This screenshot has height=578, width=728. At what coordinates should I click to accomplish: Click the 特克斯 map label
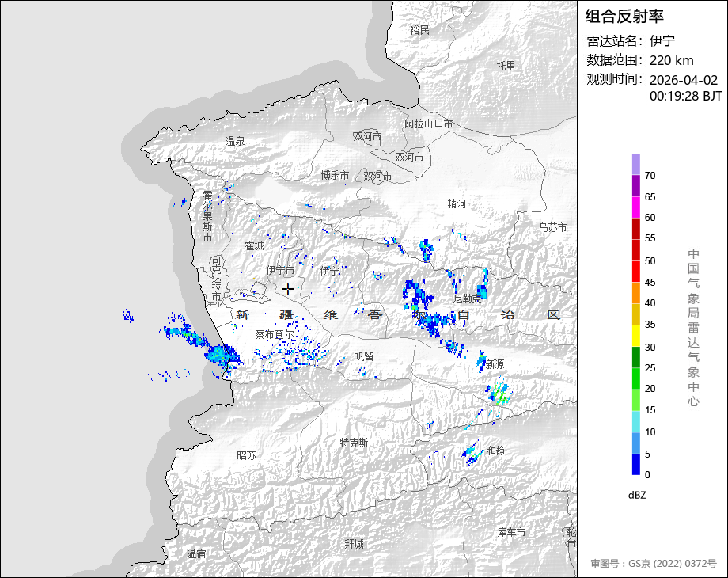pyautogui.click(x=354, y=443)
